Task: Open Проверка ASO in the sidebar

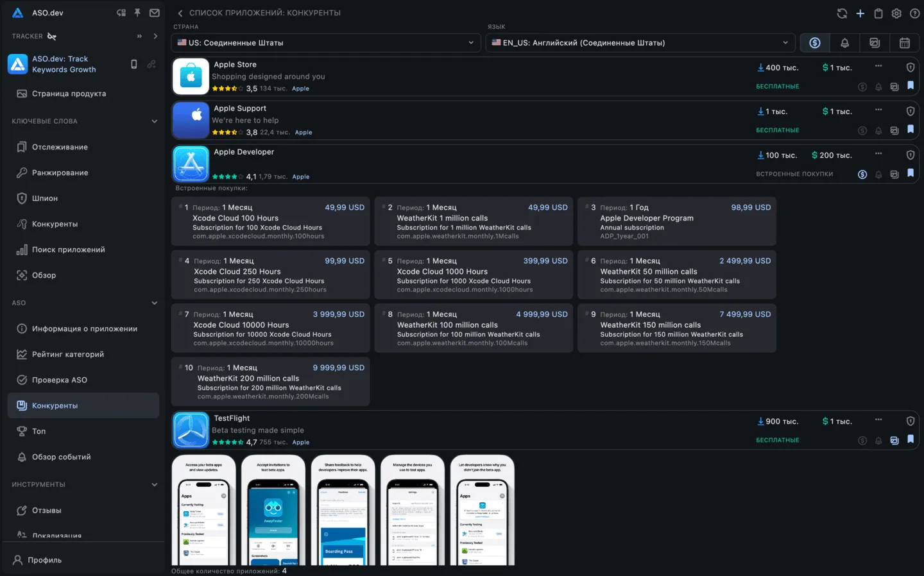Action: [60, 380]
